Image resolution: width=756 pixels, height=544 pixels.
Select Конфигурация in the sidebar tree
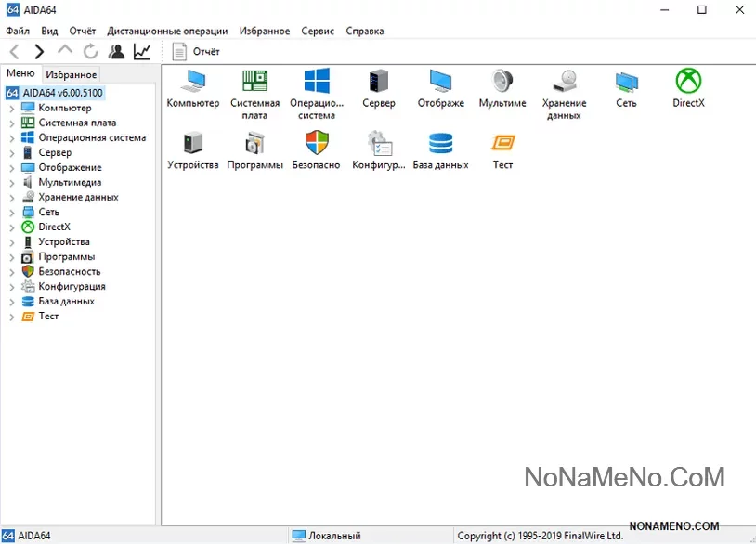[x=72, y=286]
